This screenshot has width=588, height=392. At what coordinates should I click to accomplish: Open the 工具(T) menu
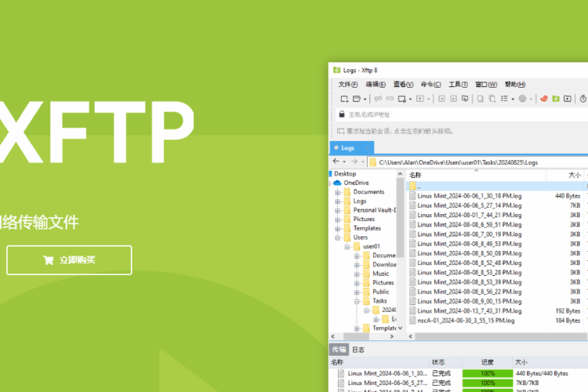tap(459, 85)
